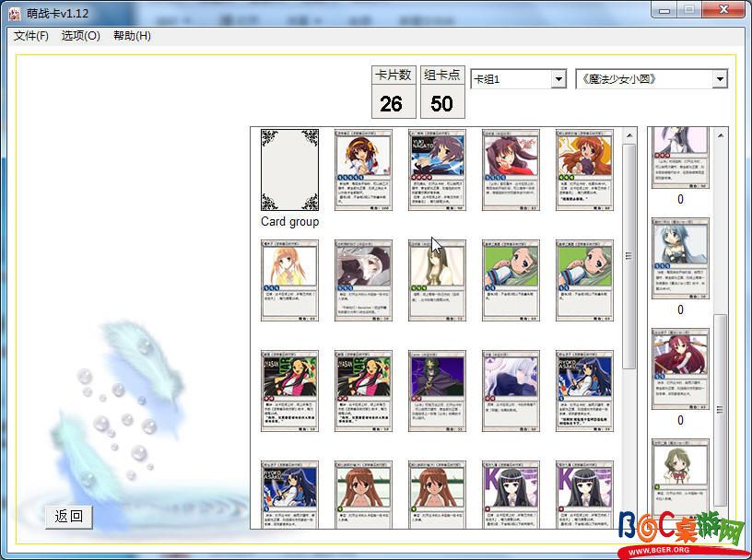Select the right brown-haired girl card in bottom row
This screenshot has width=752, height=560.
point(438,495)
